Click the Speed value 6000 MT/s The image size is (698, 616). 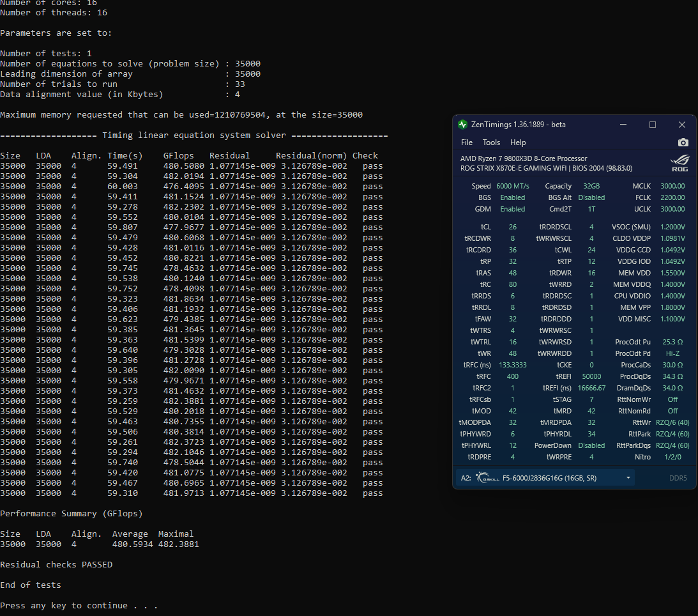(512, 186)
